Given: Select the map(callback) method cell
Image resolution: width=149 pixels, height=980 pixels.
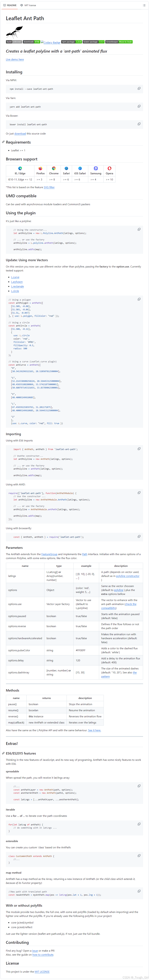Looking at the screenshot, I should tap(16, 722).
